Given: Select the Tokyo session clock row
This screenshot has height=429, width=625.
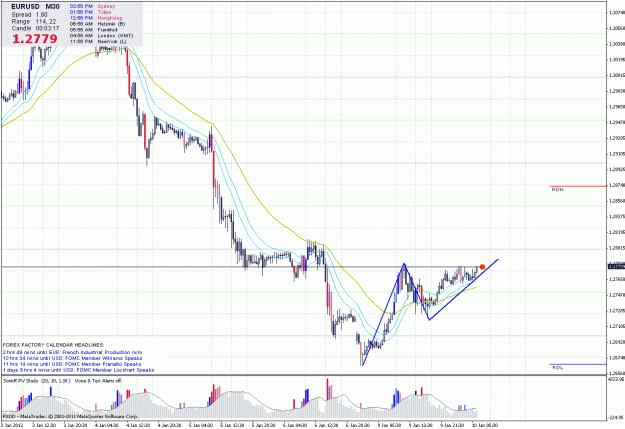Looking at the screenshot, I should click(90, 12).
